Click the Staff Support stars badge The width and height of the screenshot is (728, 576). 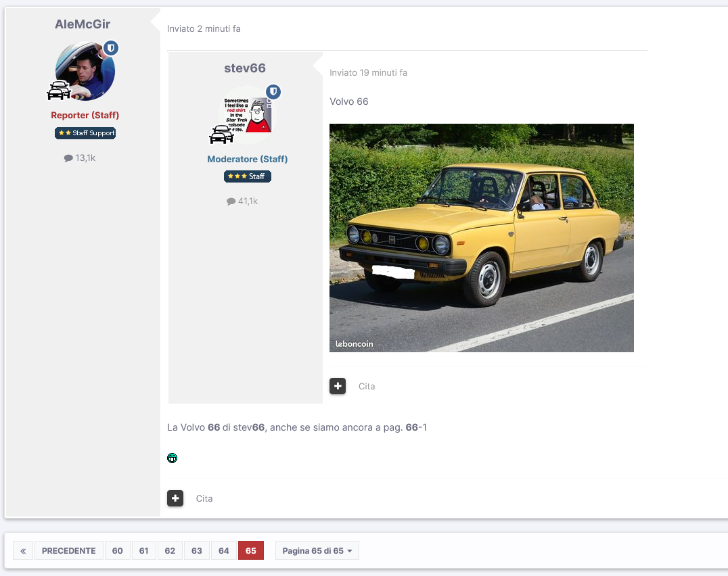85,133
